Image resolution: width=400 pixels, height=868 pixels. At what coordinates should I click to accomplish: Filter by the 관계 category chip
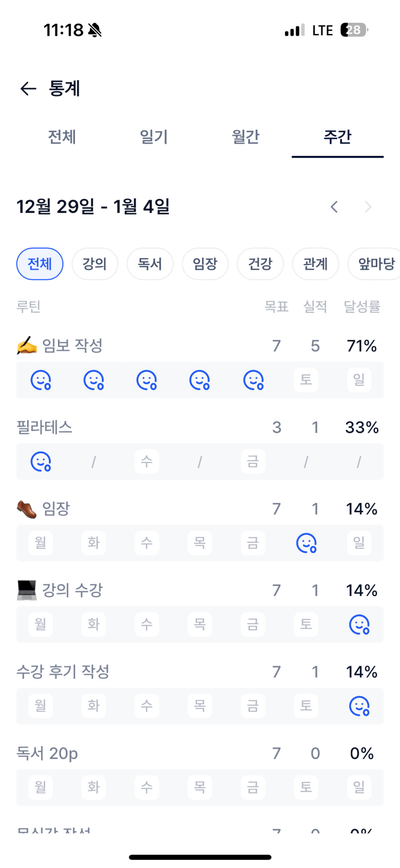point(315,264)
